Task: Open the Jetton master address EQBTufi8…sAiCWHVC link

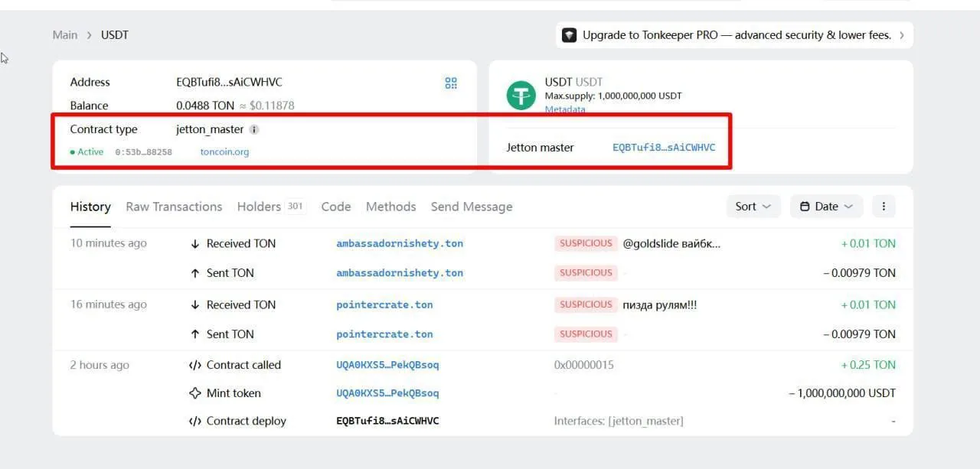Action: [x=664, y=148]
